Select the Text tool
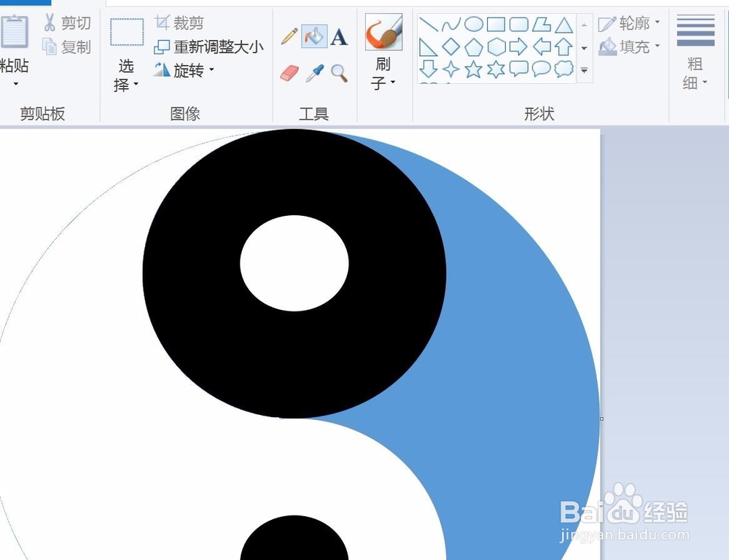The width and height of the screenshot is (729, 560). tap(339, 36)
